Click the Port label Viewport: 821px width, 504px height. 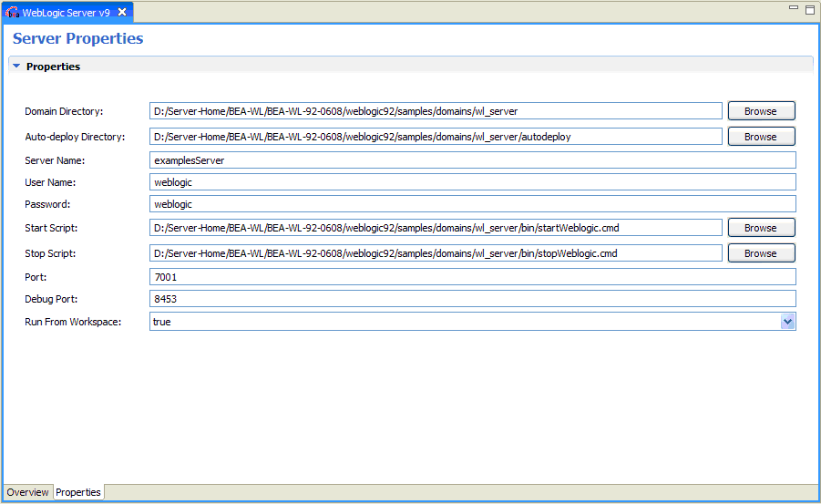[36, 277]
